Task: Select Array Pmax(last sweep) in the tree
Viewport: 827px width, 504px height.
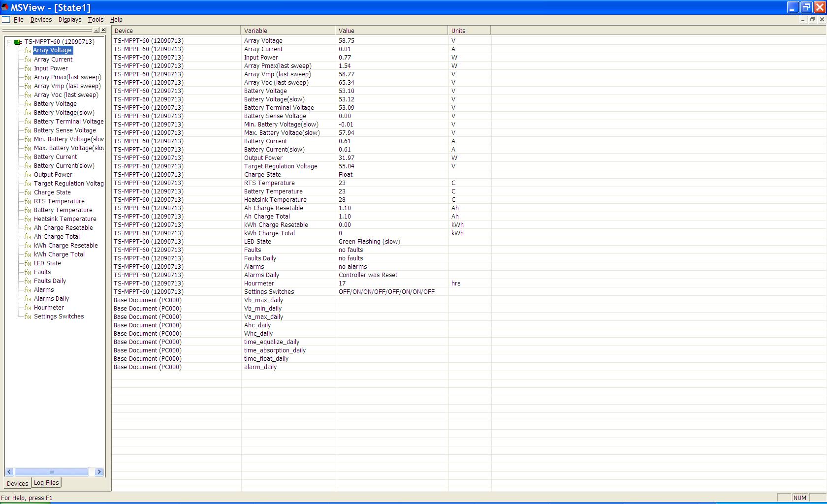Action: click(x=67, y=77)
